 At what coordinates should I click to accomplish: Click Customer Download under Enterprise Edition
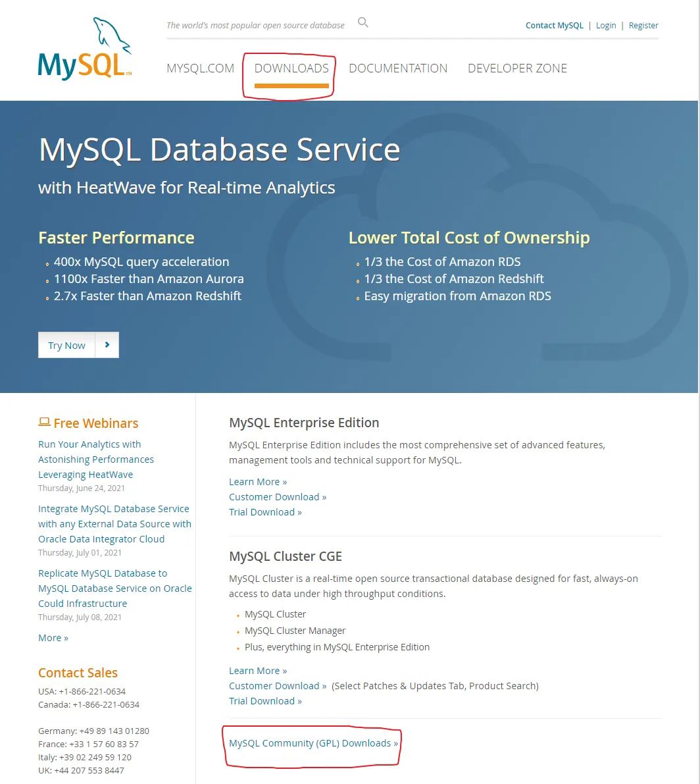click(x=277, y=496)
